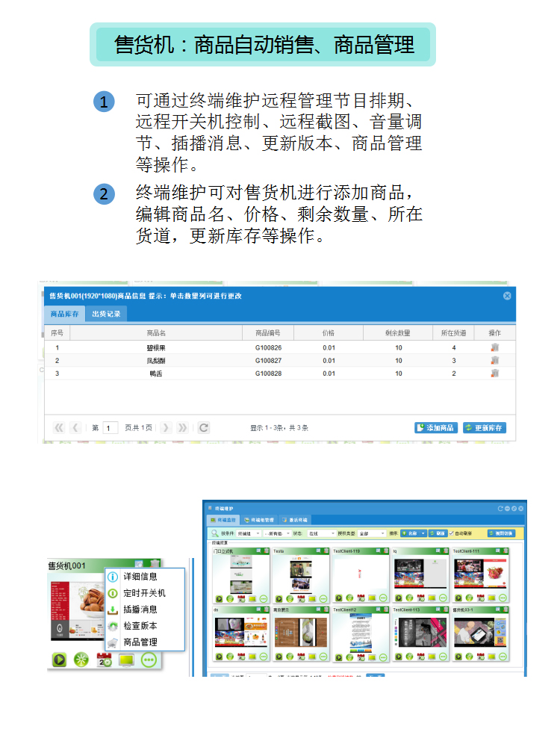Open the 授权类型 dropdown showing 全部

373,533
